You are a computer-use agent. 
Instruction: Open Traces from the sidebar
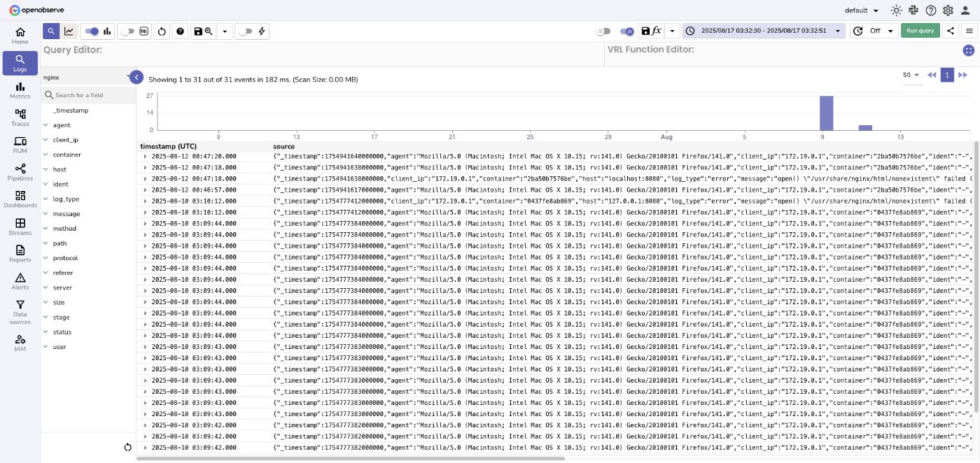click(20, 117)
